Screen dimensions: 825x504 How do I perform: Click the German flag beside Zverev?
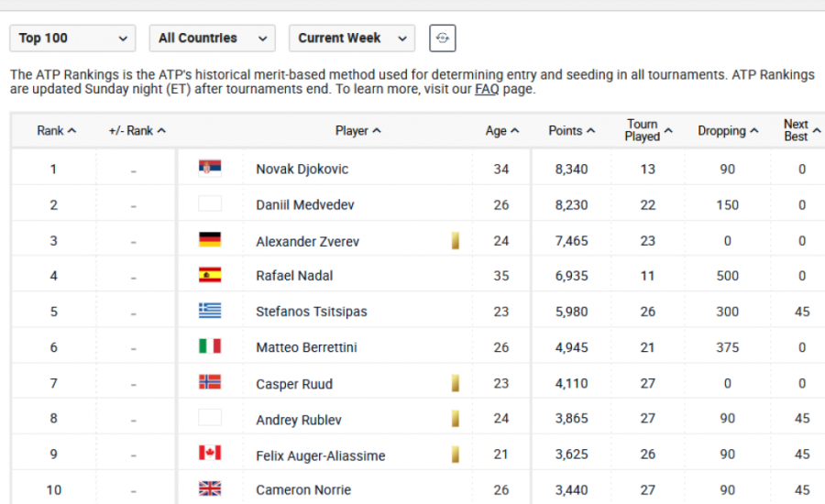pos(210,239)
